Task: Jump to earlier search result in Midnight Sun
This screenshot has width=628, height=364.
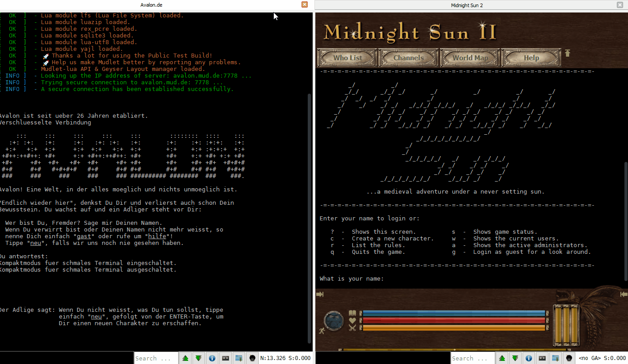Action: click(502, 358)
